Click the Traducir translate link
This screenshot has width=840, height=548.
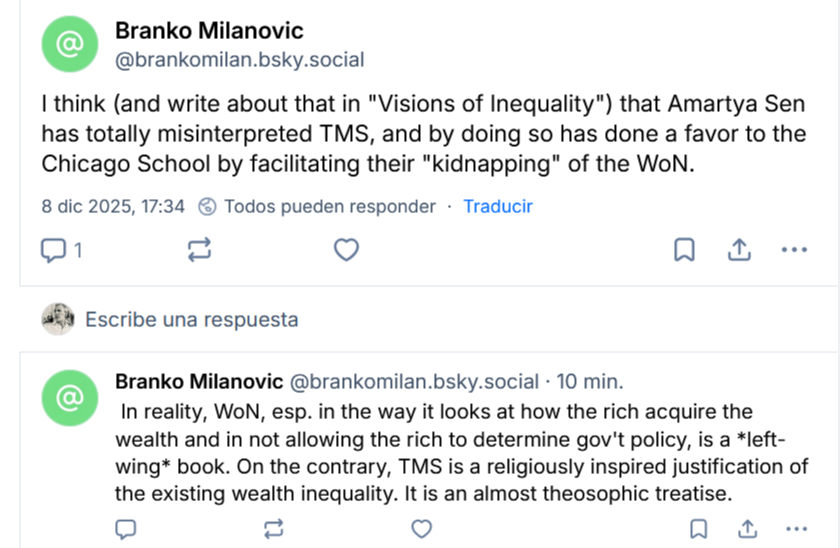click(x=497, y=207)
